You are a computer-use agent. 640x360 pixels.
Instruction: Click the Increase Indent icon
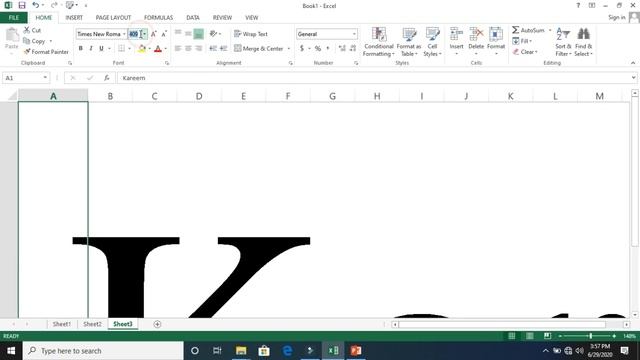pyautogui.click(x=223, y=49)
